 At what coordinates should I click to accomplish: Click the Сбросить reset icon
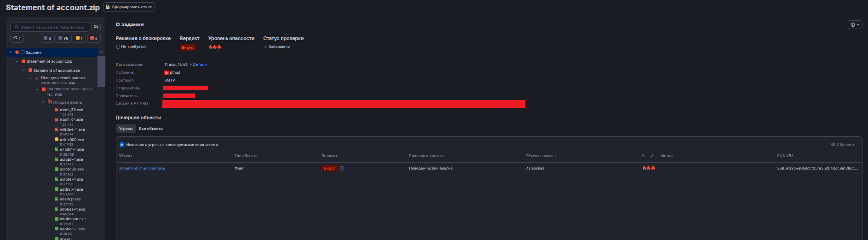pyautogui.click(x=833, y=145)
